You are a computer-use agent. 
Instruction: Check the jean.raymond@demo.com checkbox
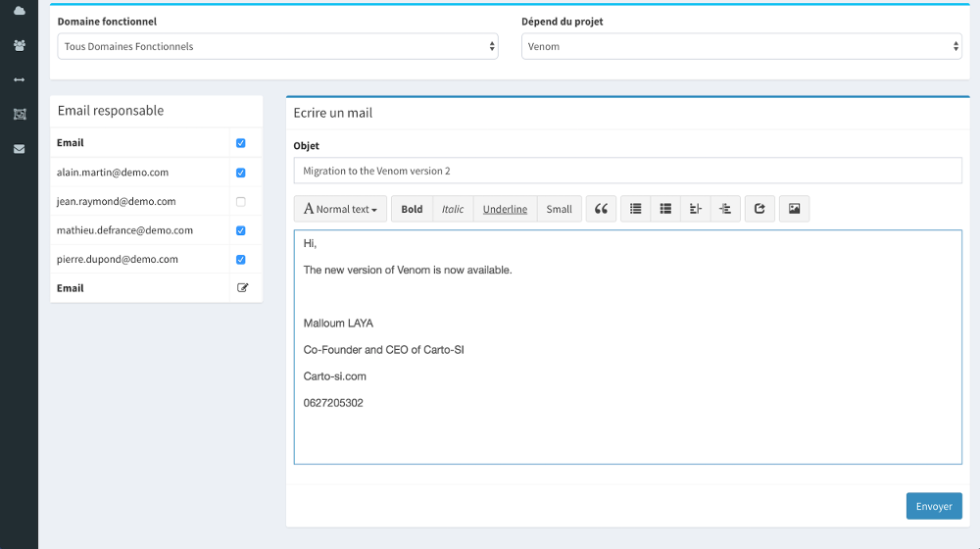241,202
